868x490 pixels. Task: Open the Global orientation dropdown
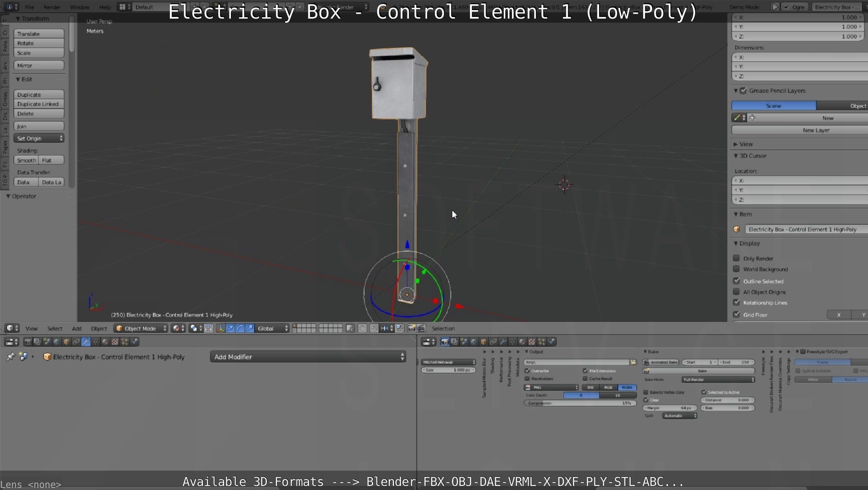273,328
